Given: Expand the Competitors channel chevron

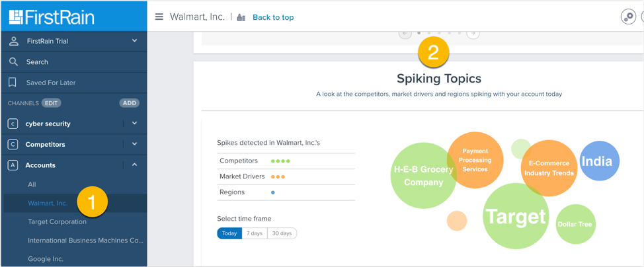Looking at the screenshot, I should [x=134, y=144].
